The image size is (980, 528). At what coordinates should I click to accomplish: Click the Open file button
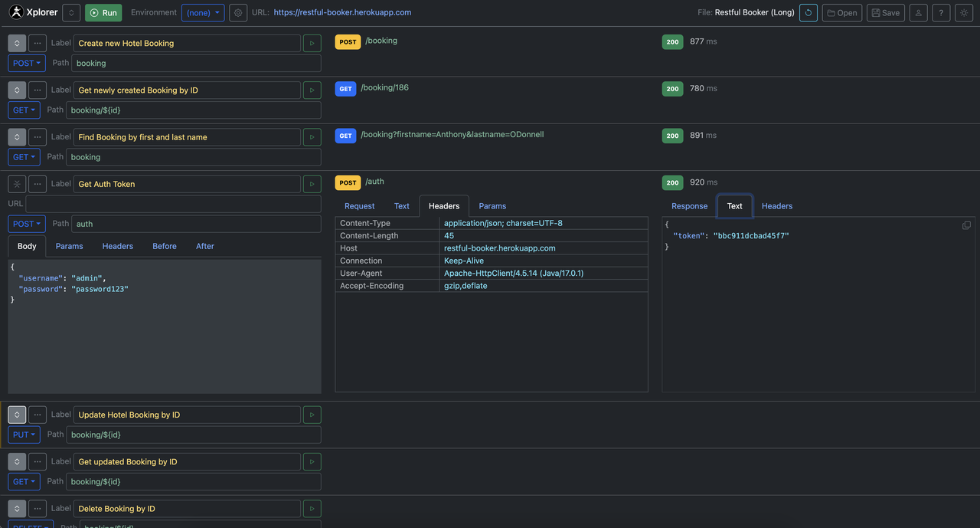(842, 12)
